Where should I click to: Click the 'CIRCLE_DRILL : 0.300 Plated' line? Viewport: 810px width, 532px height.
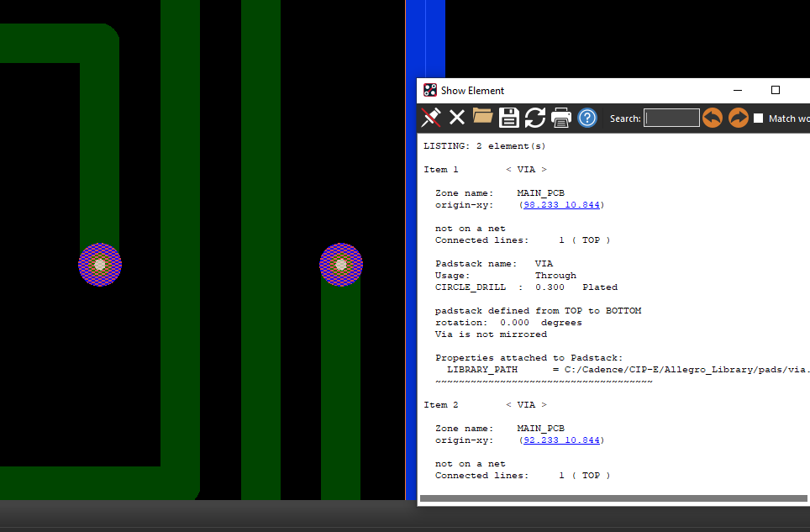[526, 287]
